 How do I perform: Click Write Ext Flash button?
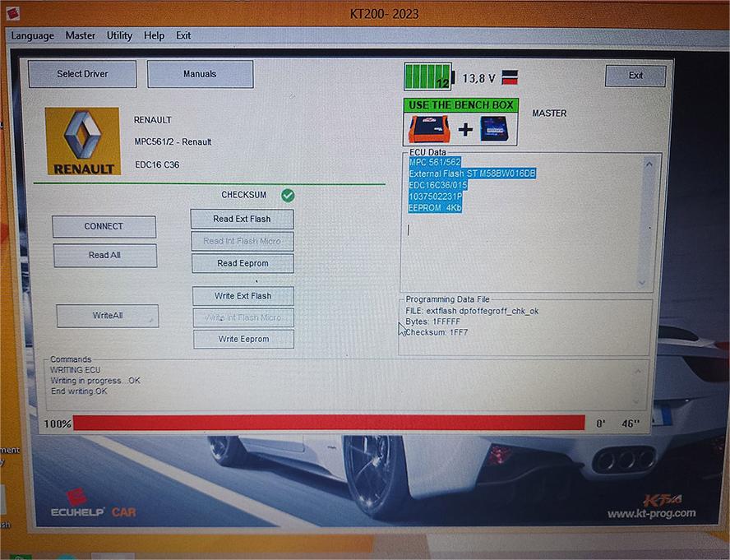tap(243, 296)
